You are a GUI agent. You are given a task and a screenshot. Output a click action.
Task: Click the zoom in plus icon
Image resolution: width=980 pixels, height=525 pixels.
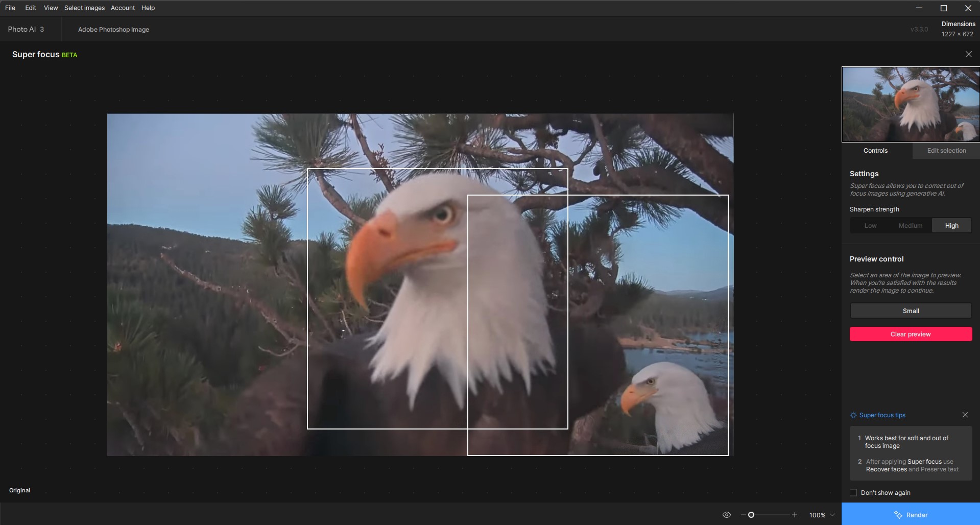pos(794,515)
